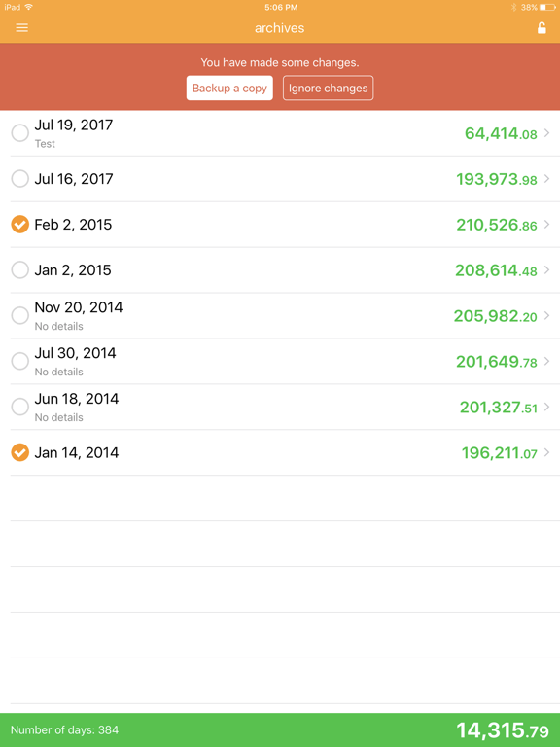Image resolution: width=560 pixels, height=747 pixels.
Task: Tap the 5:06 PM clock
Action: point(281,7)
